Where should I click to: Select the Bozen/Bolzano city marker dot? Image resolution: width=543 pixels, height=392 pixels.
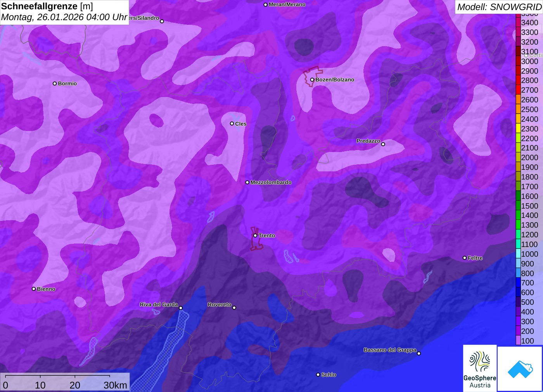point(312,79)
